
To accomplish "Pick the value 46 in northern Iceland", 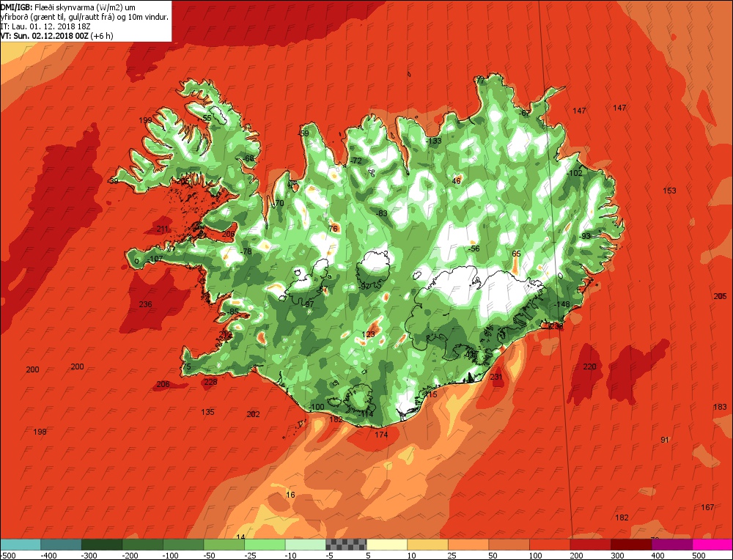I will [x=457, y=181].
